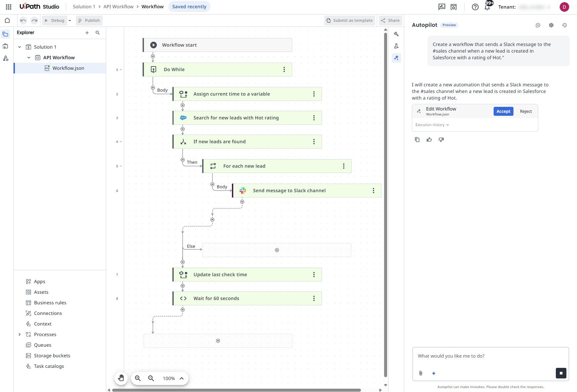
Task: Open the notifications bell
Action: [487, 7]
